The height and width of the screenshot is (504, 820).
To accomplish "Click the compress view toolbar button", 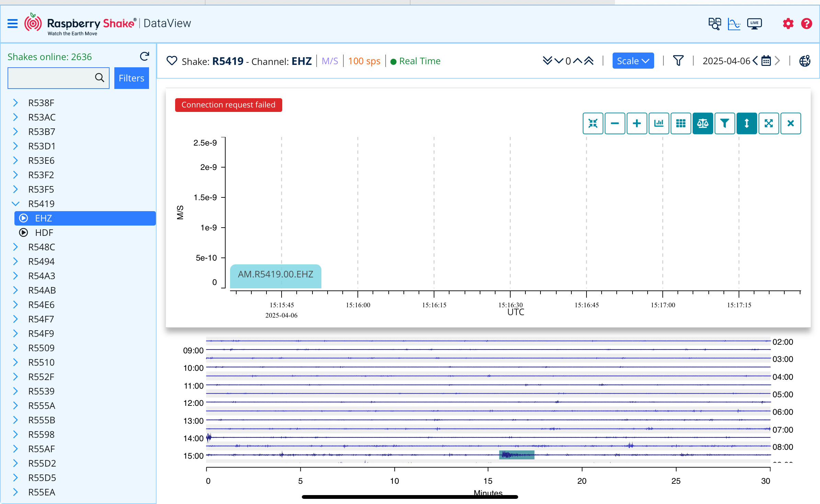I will 593,123.
